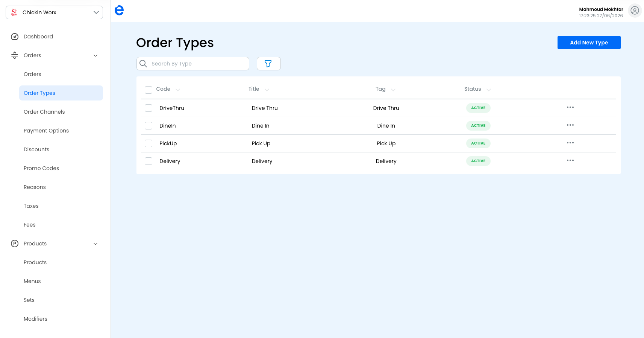The height and width of the screenshot is (338, 644).
Task: Select Order Types in sidebar
Action: 61,93
